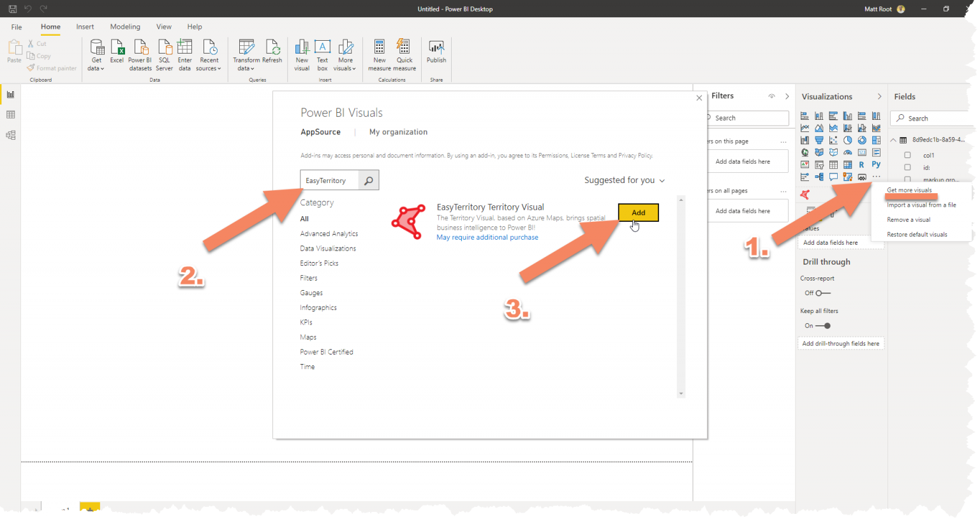
Task: Check the col1 field checkbox
Action: (x=908, y=155)
